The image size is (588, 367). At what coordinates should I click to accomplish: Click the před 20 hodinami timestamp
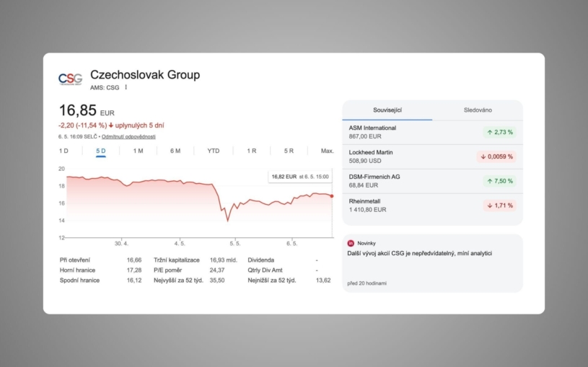click(x=367, y=283)
